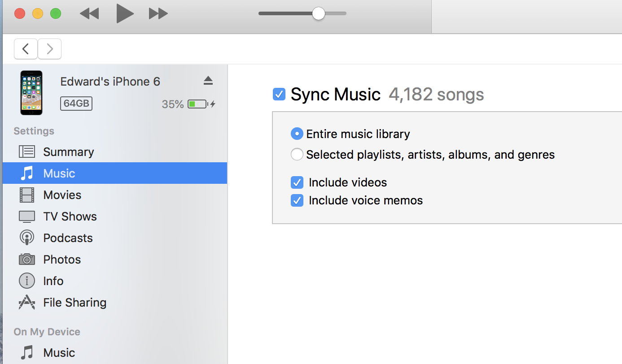Eject Edward's iPhone 6
The height and width of the screenshot is (364, 622).
(208, 81)
